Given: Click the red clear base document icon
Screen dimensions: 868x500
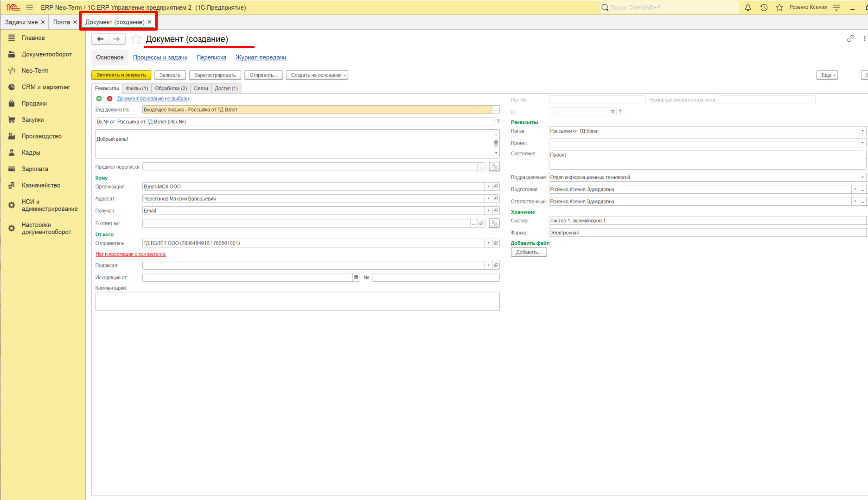Looking at the screenshot, I should (x=110, y=99).
